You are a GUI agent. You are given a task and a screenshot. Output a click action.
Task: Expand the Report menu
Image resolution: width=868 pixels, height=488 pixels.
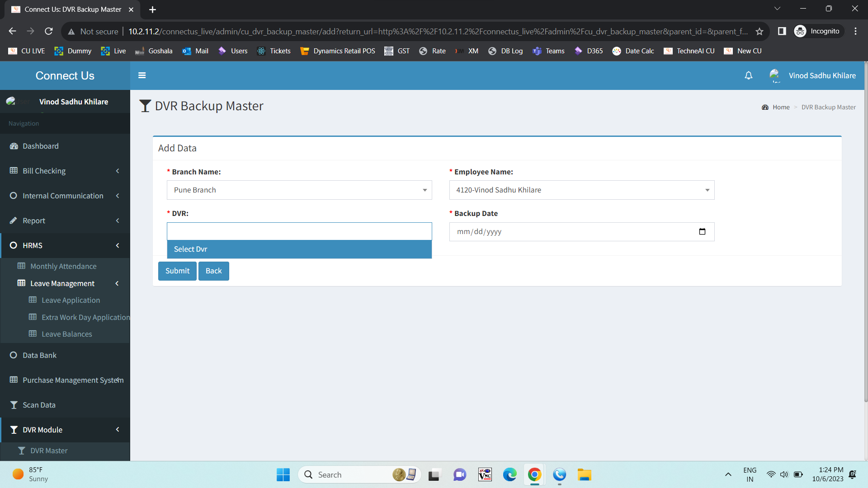(65, 221)
